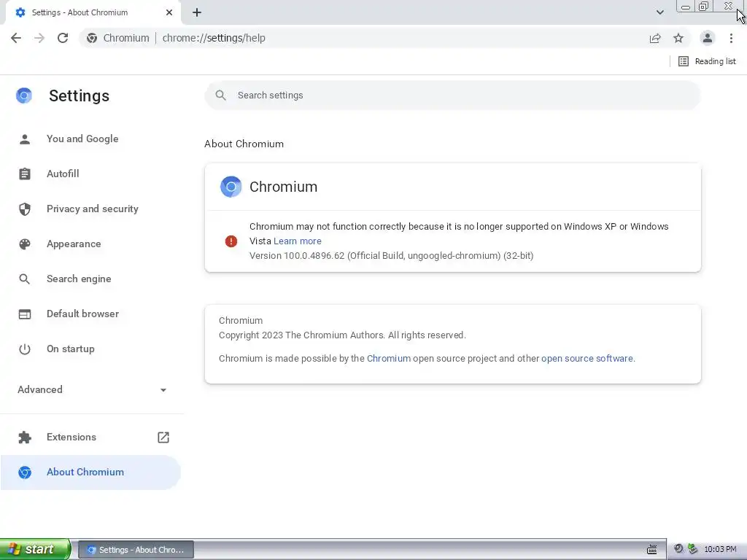Click the magnifier icon in Search settings
747x560 pixels.
(220, 96)
